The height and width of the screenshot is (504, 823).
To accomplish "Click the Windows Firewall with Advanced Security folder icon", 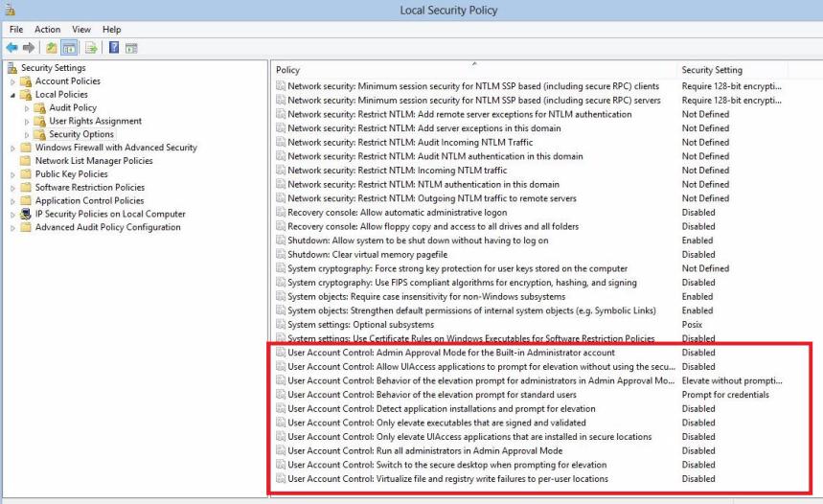I will [26, 148].
